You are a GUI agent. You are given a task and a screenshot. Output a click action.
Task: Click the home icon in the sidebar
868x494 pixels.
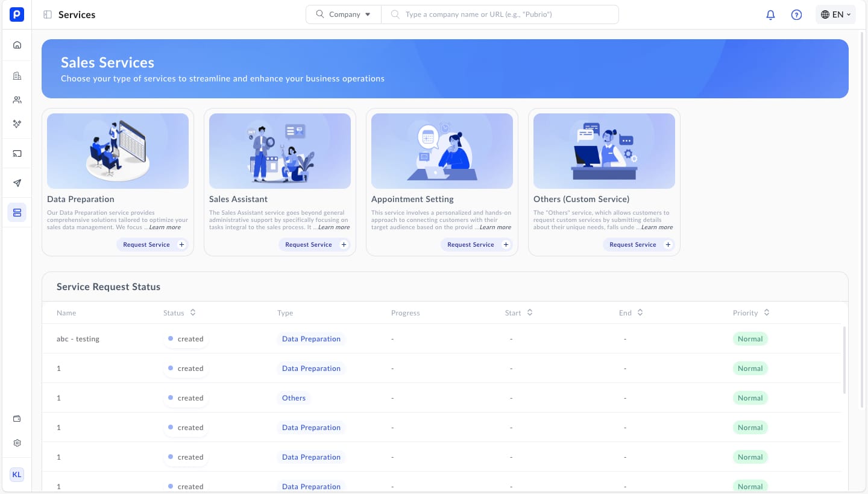point(17,45)
